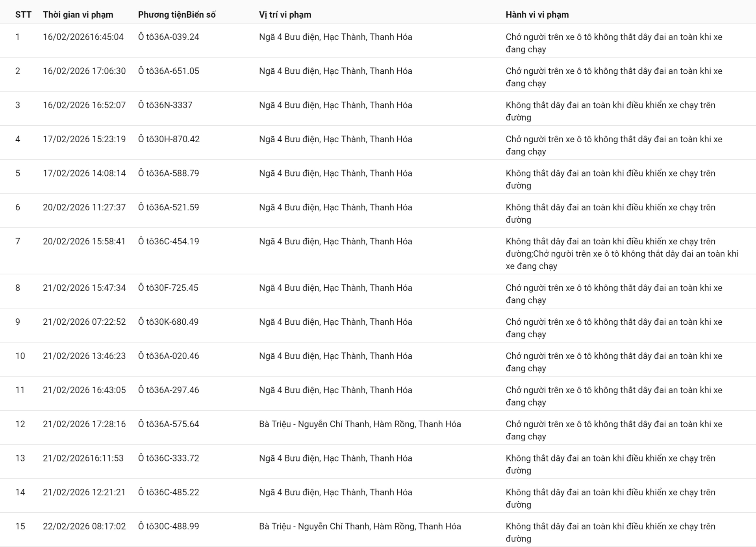Select plate 30F-725.45 cell
The image size is (756, 547).
coord(168,288)
